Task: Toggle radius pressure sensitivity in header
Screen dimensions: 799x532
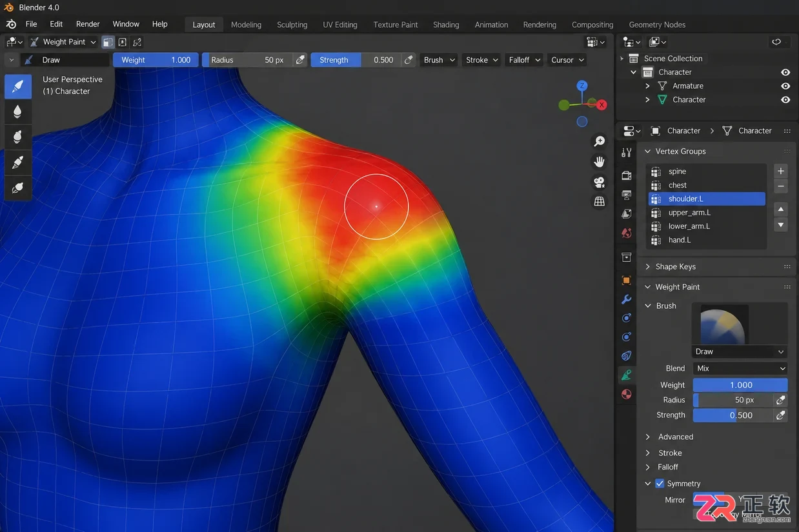Action: [x=300, y=60]
